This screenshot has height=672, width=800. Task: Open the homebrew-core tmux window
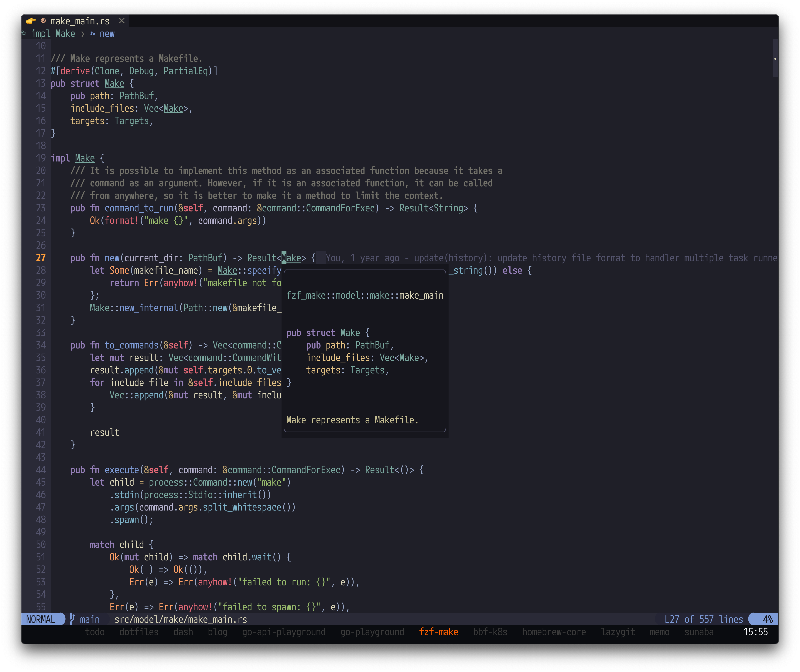[x=554, y=632]
